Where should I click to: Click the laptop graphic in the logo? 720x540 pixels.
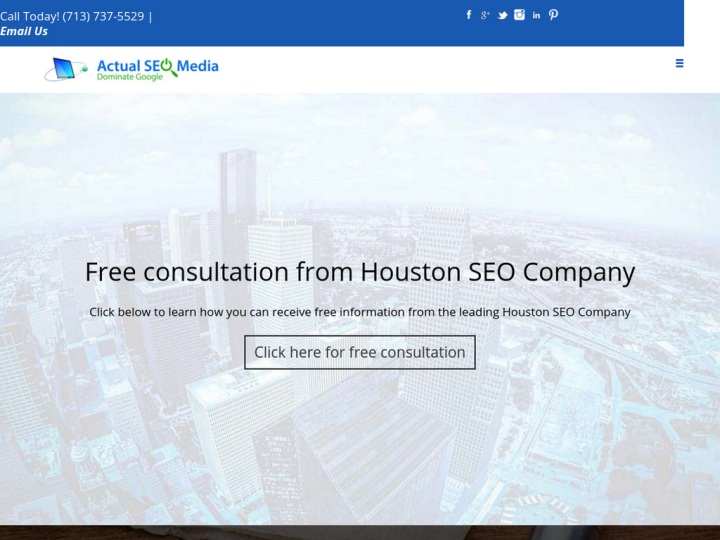[65, 69]
